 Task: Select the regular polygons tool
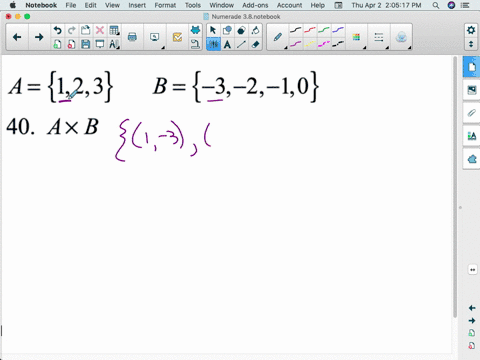click(241, 30)
